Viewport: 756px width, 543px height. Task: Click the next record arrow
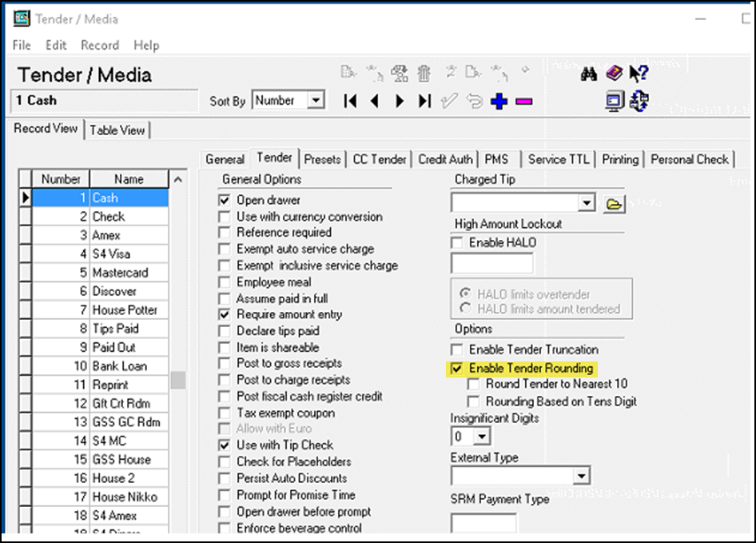(x=400, y=101)
